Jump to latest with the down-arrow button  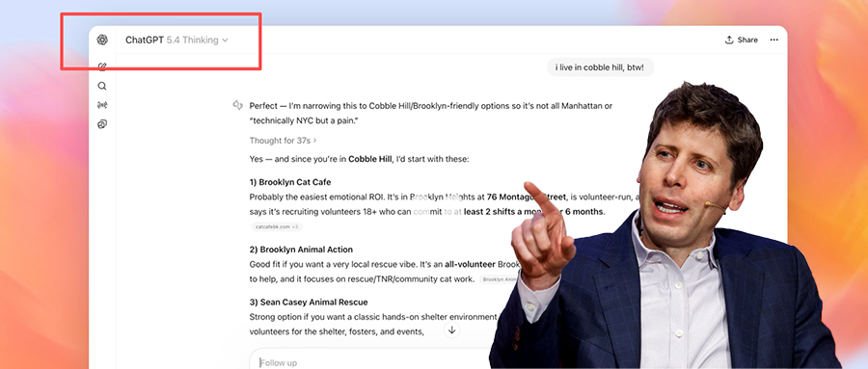(x=451, y=330)
